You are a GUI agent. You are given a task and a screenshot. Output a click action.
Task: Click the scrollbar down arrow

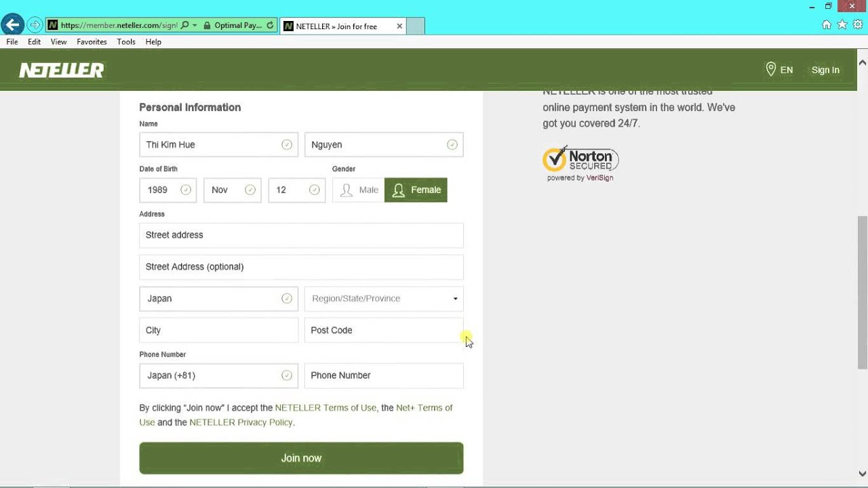click(862, 474)
